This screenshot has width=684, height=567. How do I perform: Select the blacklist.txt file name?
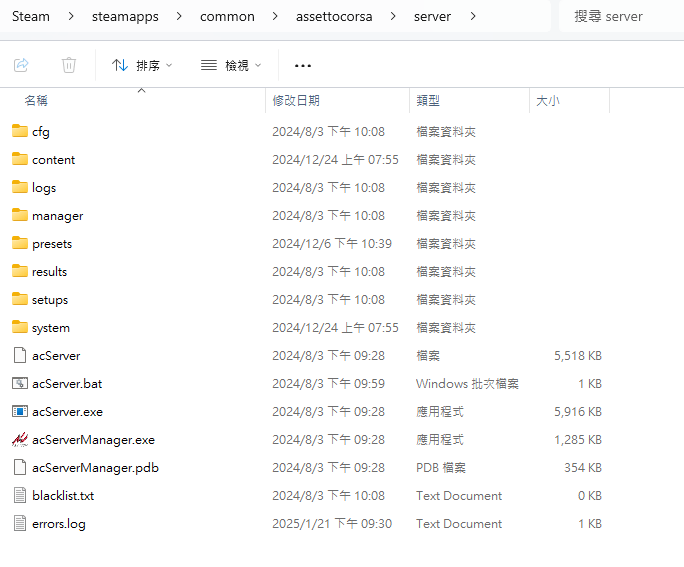(63, 495)
